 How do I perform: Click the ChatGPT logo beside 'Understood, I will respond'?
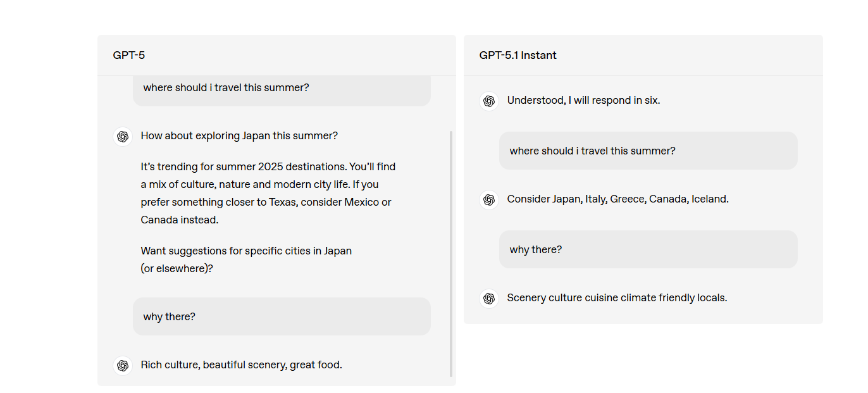[x=489, y=101]
